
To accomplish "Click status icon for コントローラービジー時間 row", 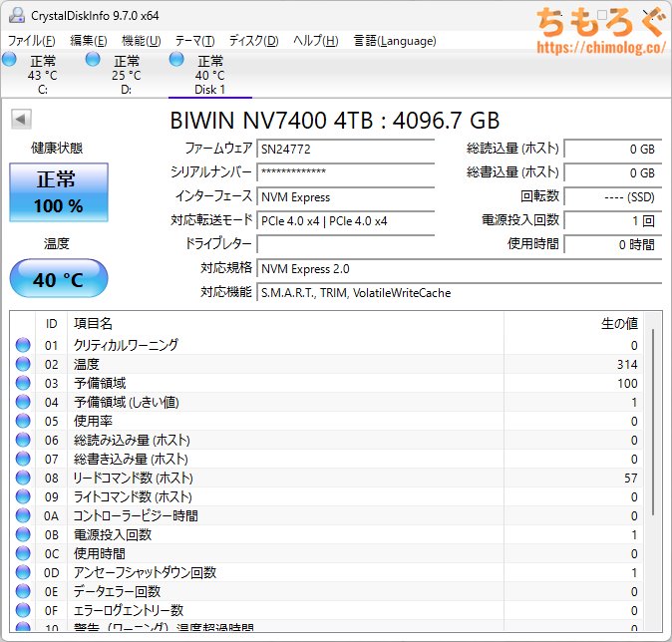I will click(23, 515).
